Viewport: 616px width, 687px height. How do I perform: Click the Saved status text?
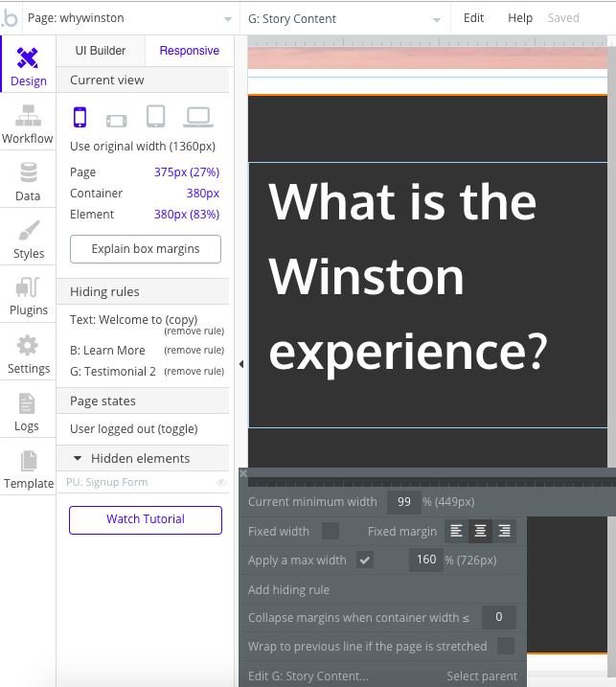[x=563, y=18]
